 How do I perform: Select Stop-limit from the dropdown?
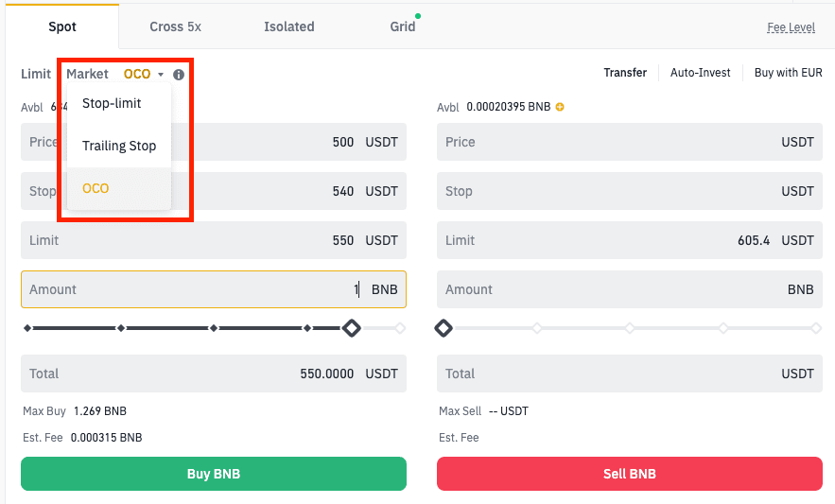112,103
